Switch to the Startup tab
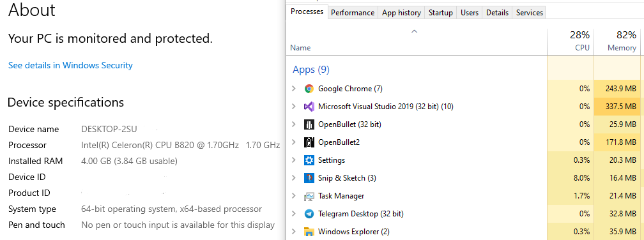The height and width of the screenshot is (240, 644). coord(440,13)
